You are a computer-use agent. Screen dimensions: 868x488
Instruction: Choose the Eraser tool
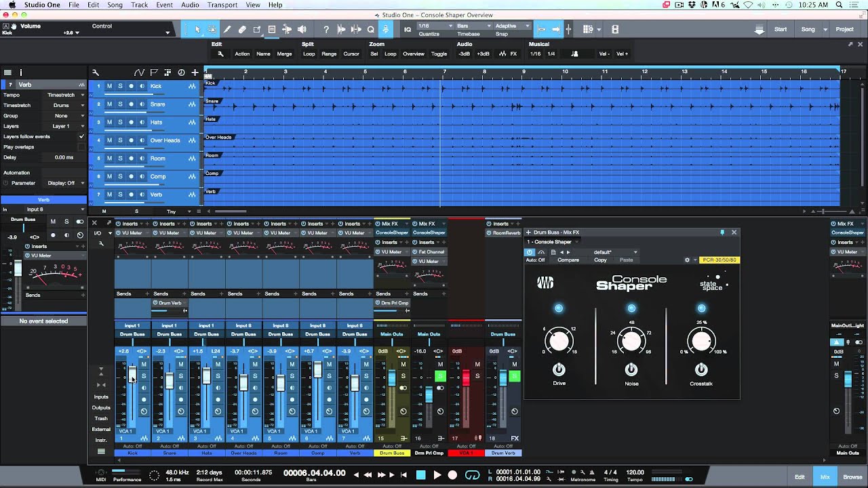coord(242,29)
